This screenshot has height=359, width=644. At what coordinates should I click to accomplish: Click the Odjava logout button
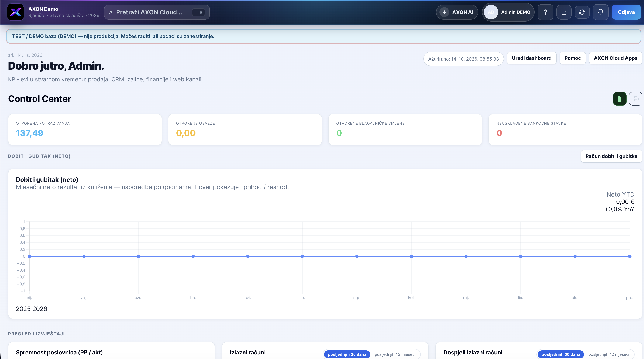click(626, 12)
